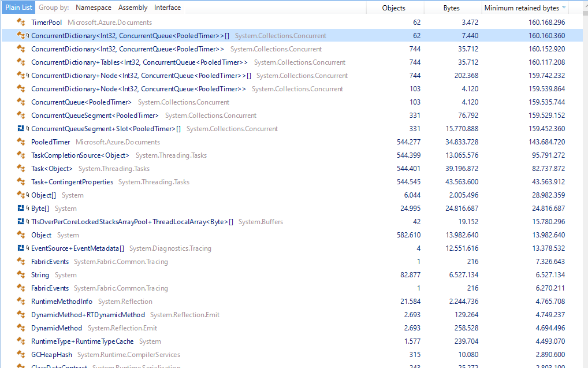The width and height of the screenshot is (588, 368).
Task: Sort by the Objects column header
Action: pyautogui.click(x=394, y=8)
